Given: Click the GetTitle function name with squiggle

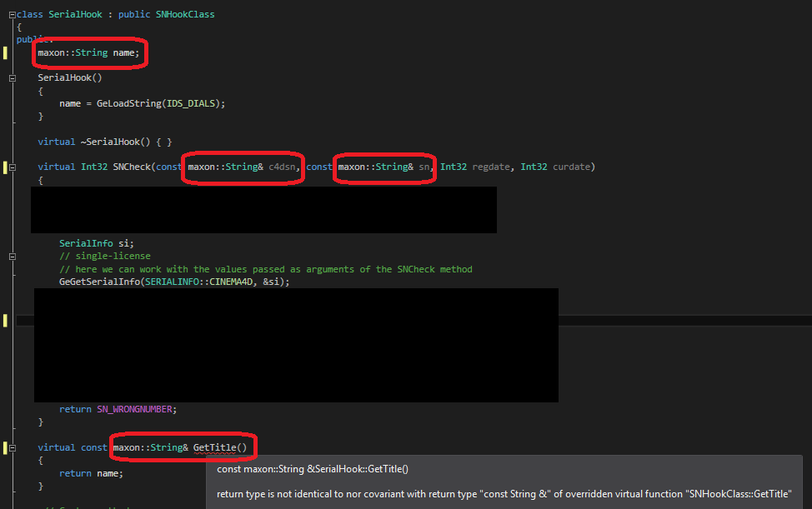Looking at the screenshot, I should point(214,448).
